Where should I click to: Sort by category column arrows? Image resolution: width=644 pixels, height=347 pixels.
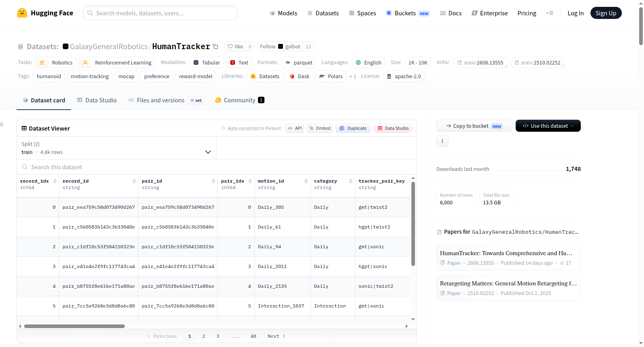pyautogui.click(x=351, y=181)
